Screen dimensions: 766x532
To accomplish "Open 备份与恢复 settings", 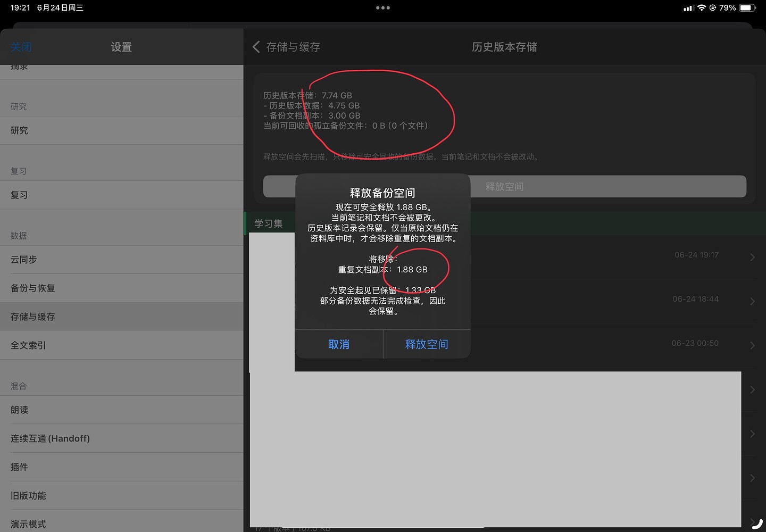I will pos(122,288).
